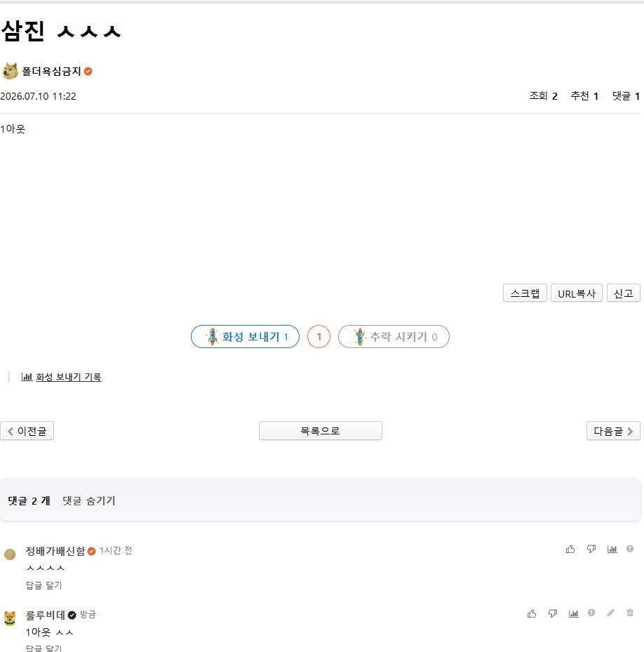Click the rocket icon in 화성 보내기
Image resolution: width=644 pixels, height=652 pixels.
coord(213,336)
